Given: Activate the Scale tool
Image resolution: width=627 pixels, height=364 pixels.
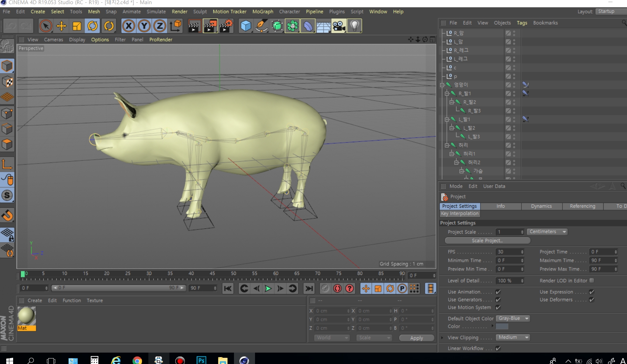Looking at the screenshot, I should pos(77,26).
